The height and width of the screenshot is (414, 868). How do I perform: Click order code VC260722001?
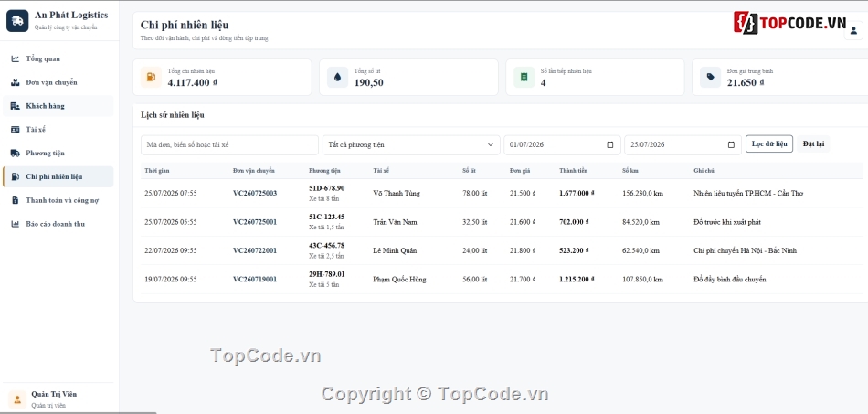[255, 250]
